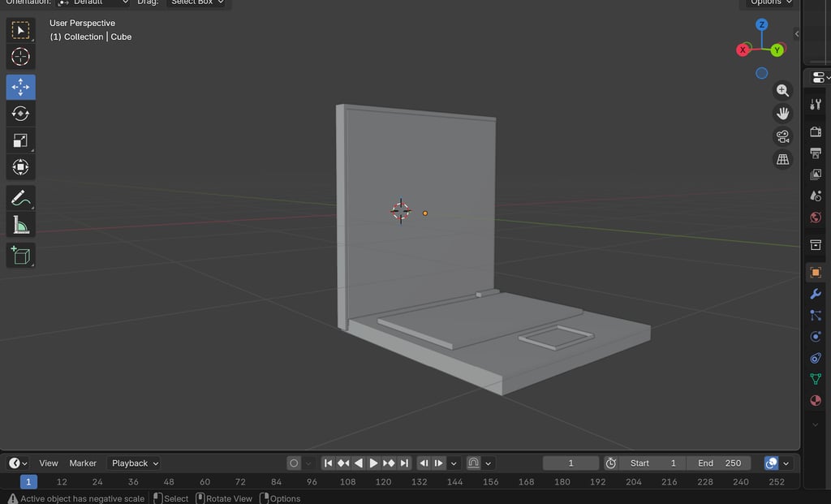Open the Object properties tab
The image size is (831, 504).
(816, 273)
